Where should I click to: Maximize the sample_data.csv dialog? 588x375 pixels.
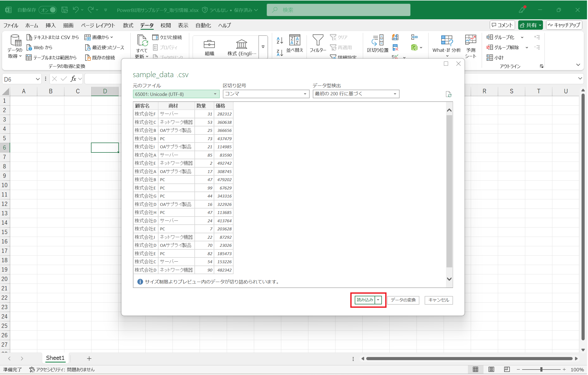(x=446, y=64)
